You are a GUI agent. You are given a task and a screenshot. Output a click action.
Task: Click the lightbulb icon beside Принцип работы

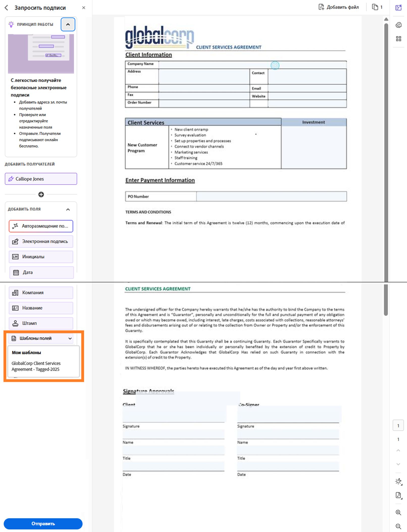pyautogui.click(x=11, y=24)
